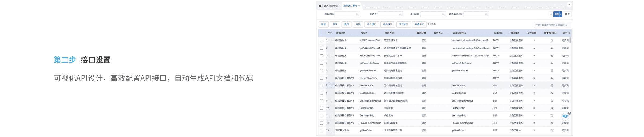This screenshot has height=137, width=644.
Task: Select the checkbox for GetETAShips row
Action: (321, 86)
